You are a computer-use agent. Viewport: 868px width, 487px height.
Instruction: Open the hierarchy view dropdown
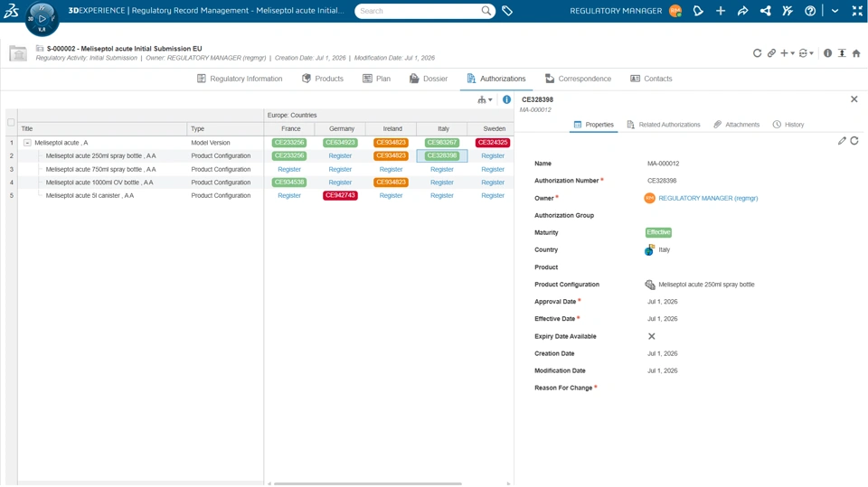(x=485, y=99)
